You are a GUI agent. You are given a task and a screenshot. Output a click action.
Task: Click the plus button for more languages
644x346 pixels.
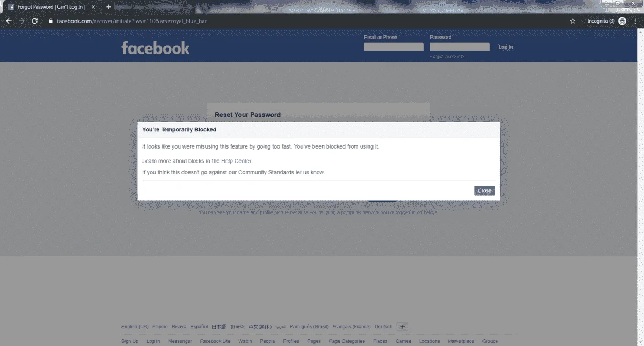(402, 327)
